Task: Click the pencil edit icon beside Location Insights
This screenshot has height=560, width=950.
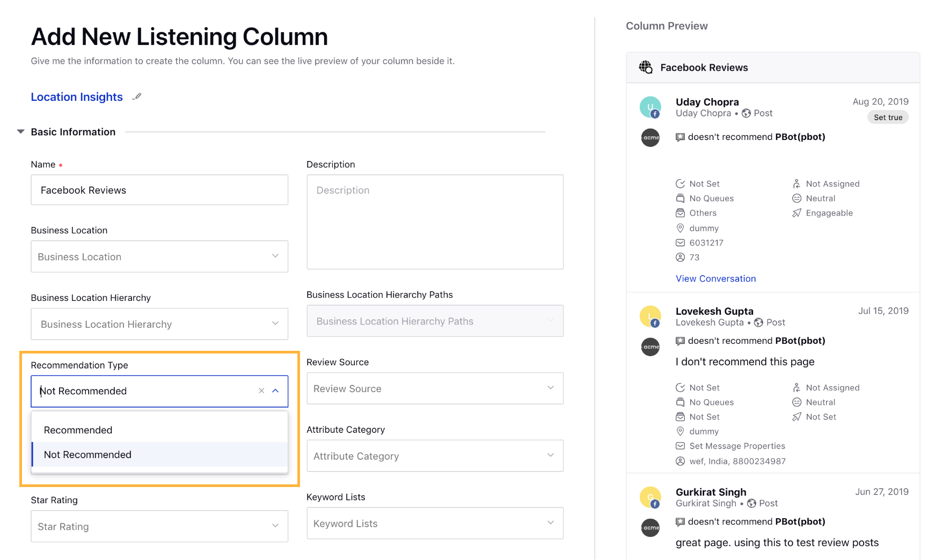Action: click(x=137, y=97)
